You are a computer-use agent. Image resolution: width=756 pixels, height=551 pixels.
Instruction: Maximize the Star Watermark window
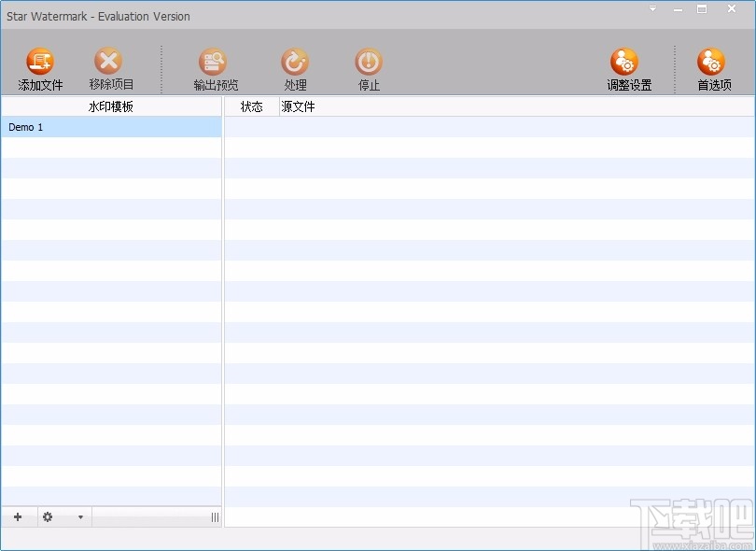coord(702,8)
